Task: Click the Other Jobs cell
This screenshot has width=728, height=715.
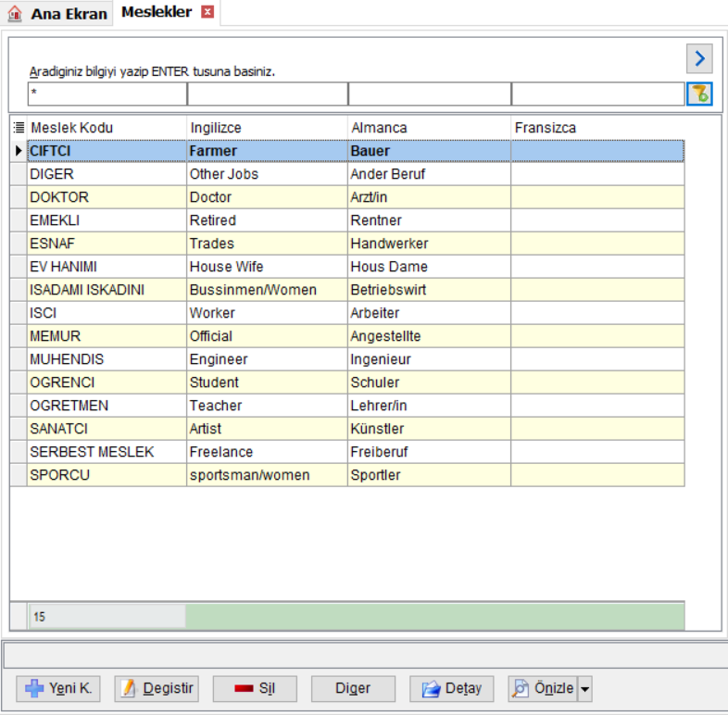Action: coord(267,174)
